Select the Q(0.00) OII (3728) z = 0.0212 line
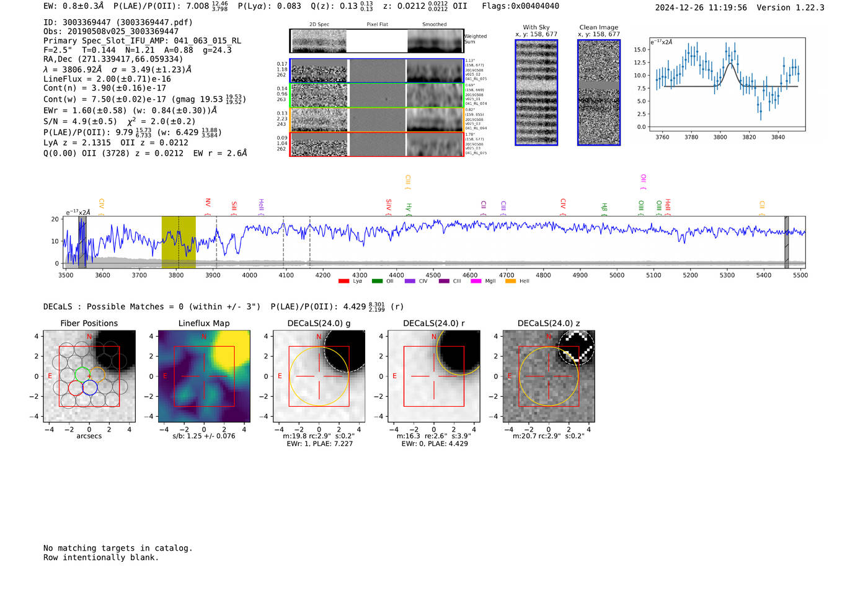 point(145,153)
